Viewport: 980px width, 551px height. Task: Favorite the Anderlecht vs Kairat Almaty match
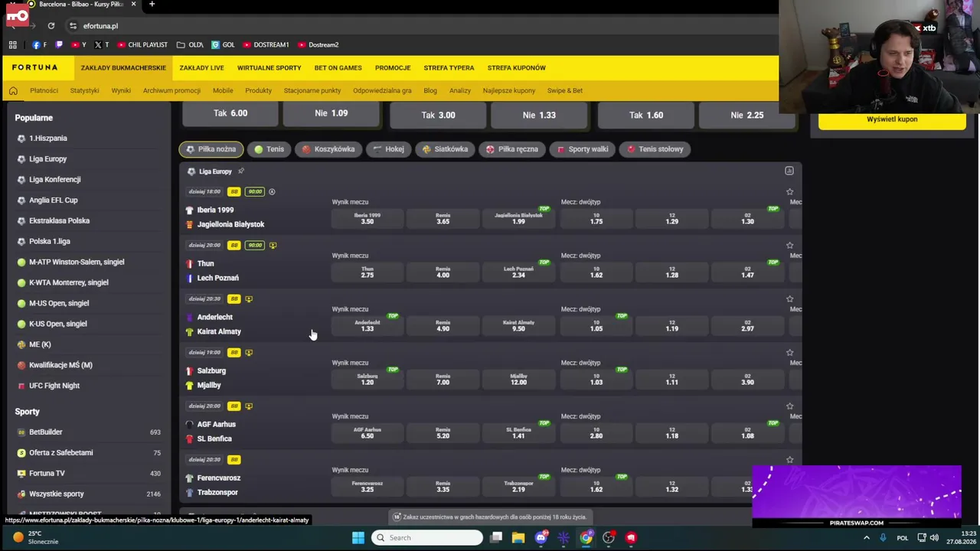(789, 299)
